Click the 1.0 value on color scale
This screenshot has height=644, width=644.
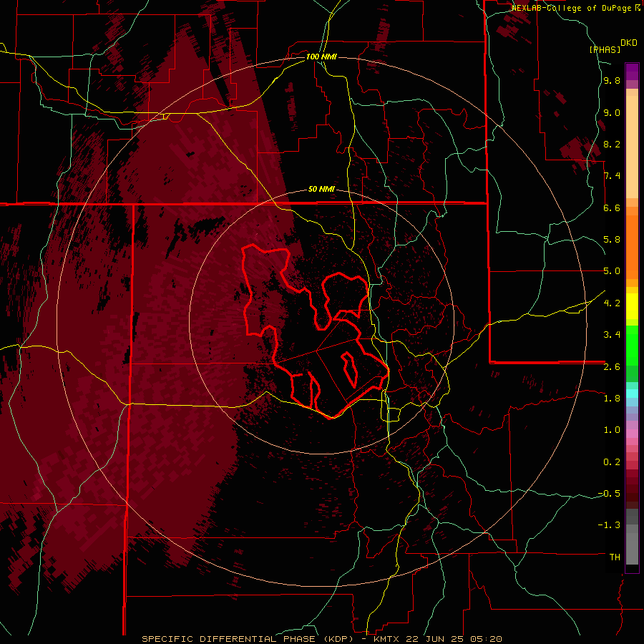pyautogui.click(x=612, y=430)
